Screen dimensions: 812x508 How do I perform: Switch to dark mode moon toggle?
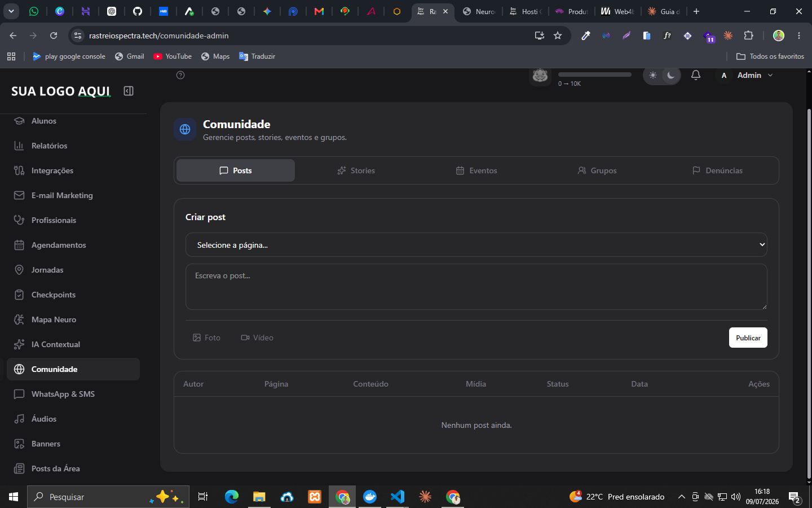[x=671, y=75]
